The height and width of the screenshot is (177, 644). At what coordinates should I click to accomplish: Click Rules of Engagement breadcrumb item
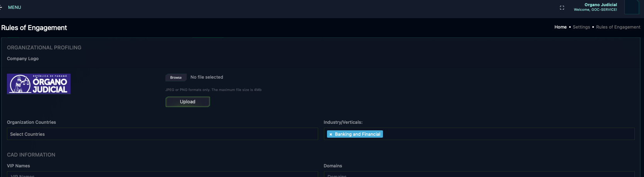pos(618,27)
